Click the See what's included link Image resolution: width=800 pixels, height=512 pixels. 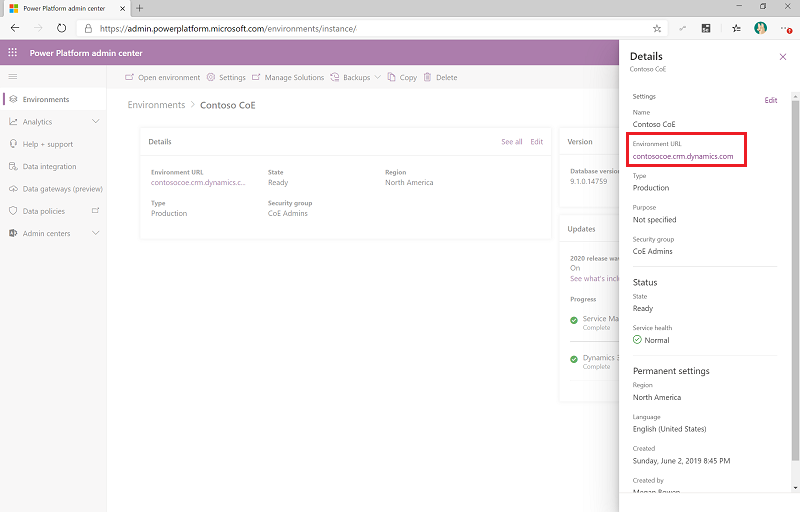point(594,278)
